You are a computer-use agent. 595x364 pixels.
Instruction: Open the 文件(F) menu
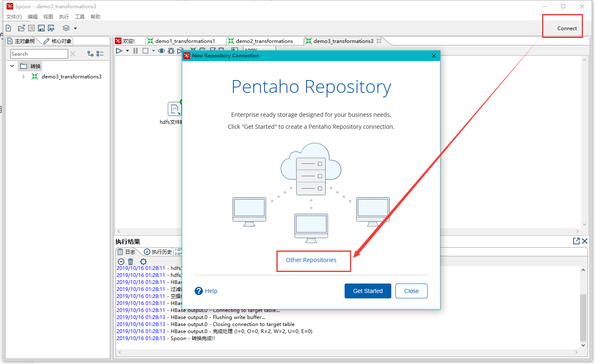tap(14, 17)
